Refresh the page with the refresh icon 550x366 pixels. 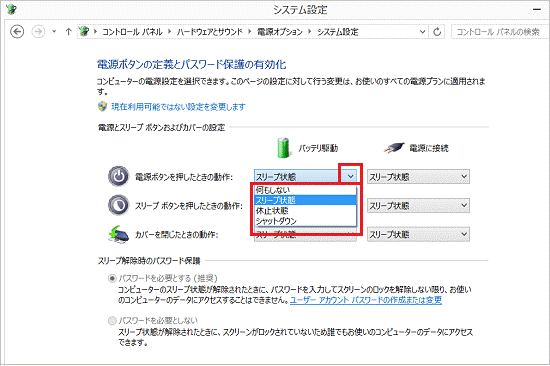[437, 32]
